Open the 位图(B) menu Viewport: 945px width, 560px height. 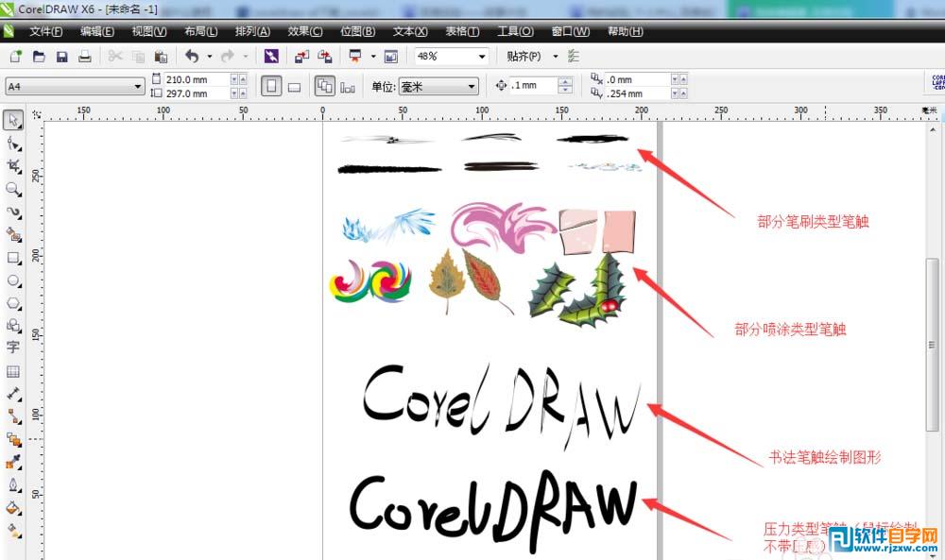[x=357, y=31]
